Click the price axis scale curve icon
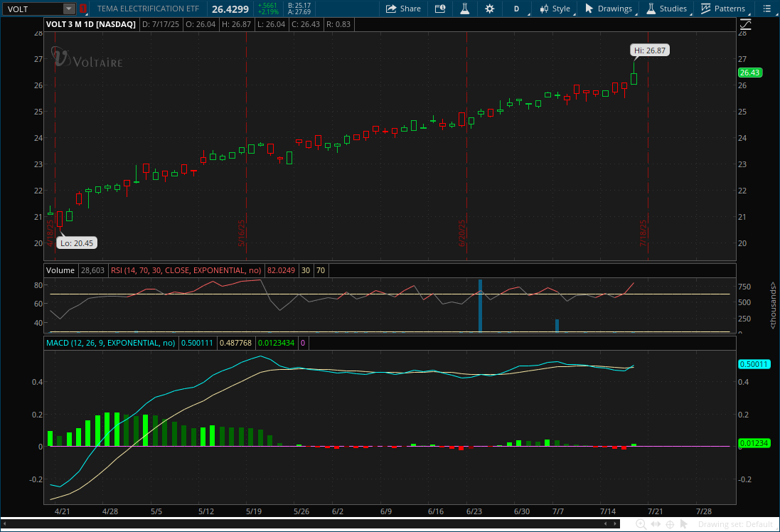 tap(745, 24)
